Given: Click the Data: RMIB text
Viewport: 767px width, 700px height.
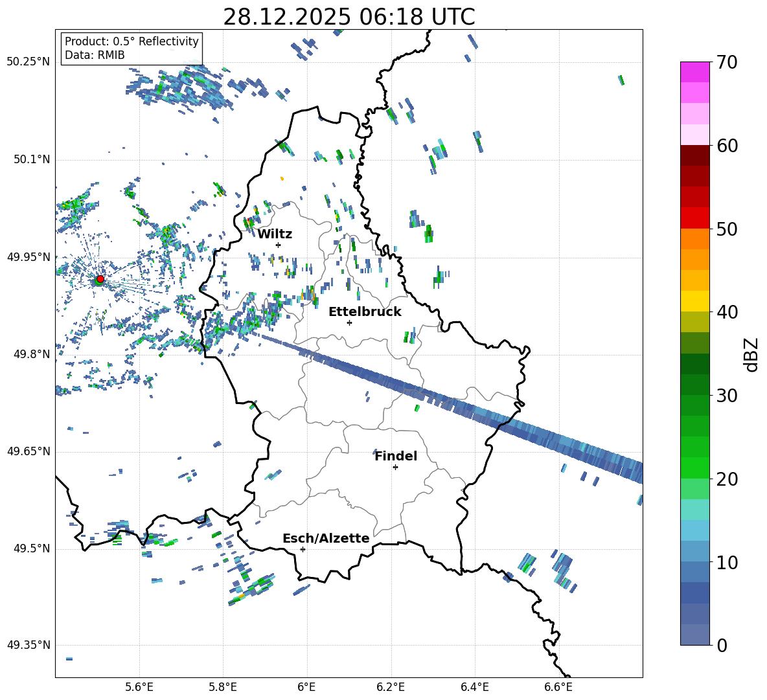Looking at the screenshot, I should (95, 55).
